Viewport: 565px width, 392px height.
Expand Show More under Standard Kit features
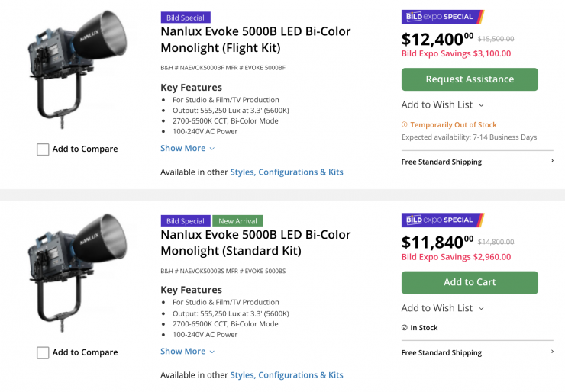coord(188,352)
